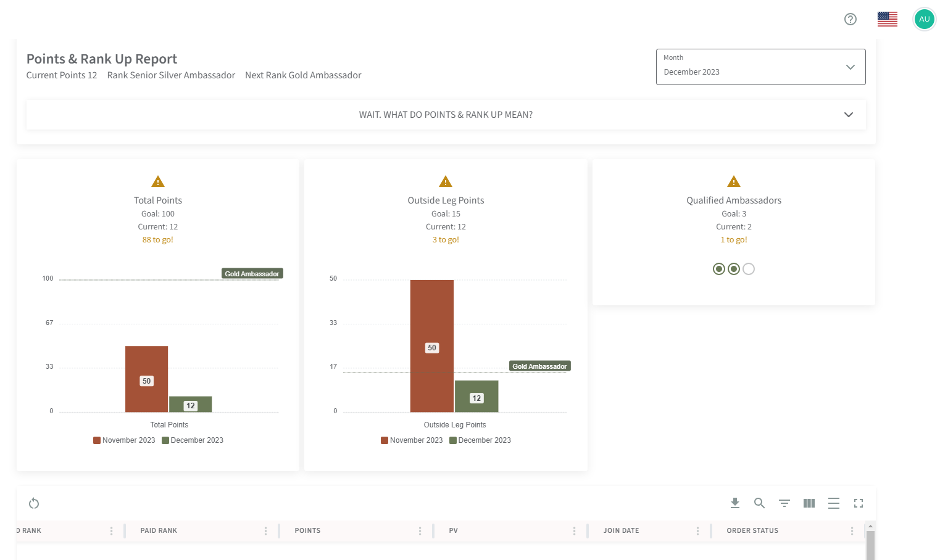
Task: Open the Join Date column options menu
Action: 697,531
